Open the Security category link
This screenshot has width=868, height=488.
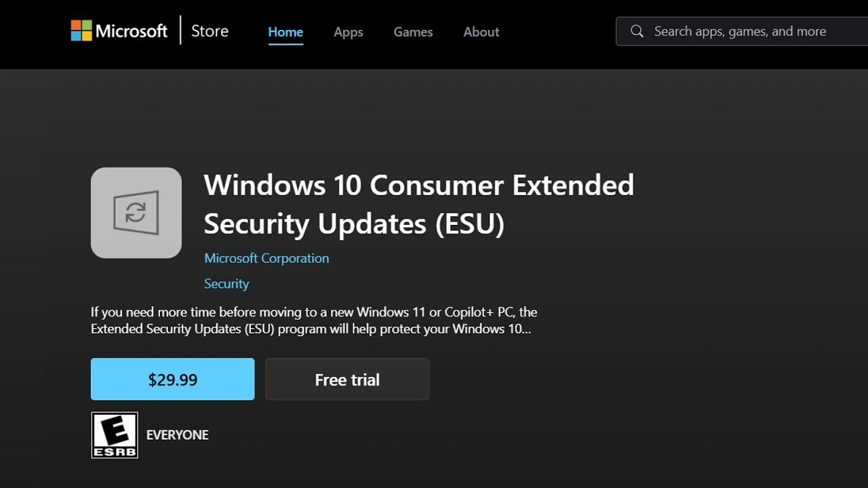[226, 284]
